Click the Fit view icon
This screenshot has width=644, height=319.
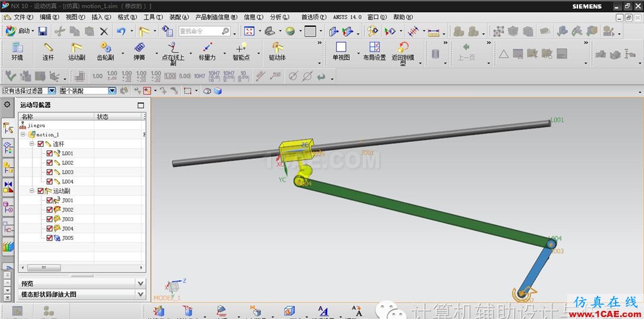(x=249, y=31)
